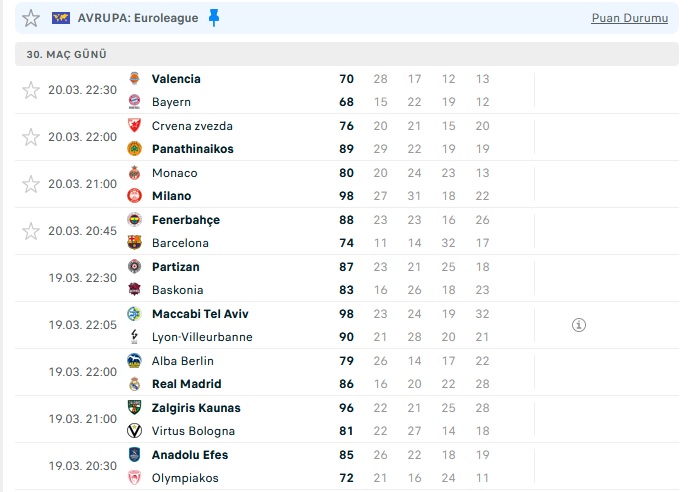The height and width of the screenshot is (492, 690).
Task: Open the Anadolu Efes team name
Action: [x=190, y=455]
